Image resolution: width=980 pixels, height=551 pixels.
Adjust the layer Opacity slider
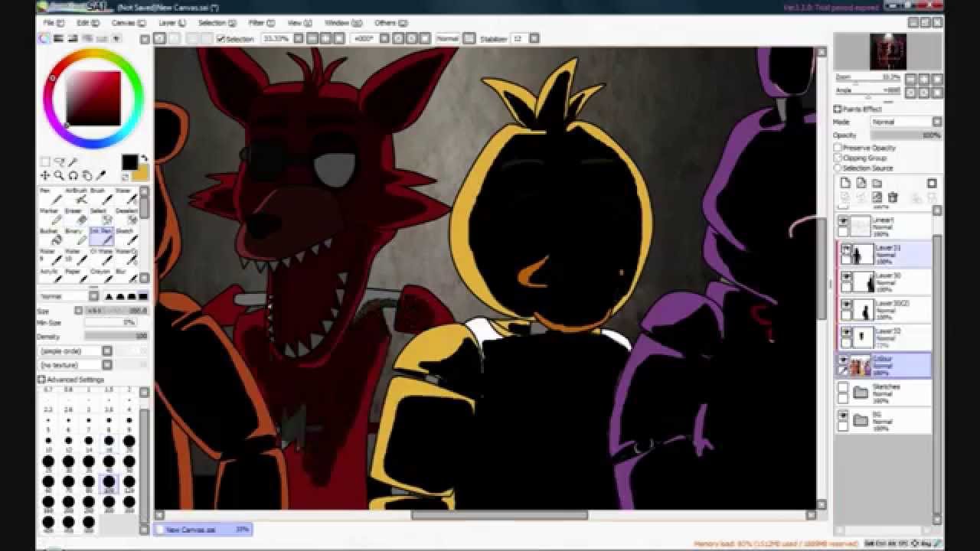pos(906,135)
